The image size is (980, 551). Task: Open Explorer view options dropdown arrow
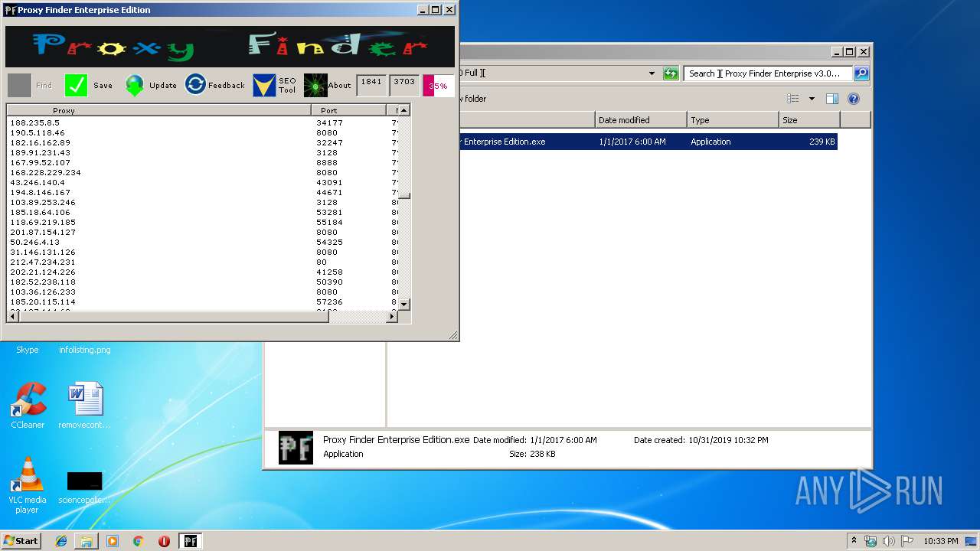coord(812,99)
